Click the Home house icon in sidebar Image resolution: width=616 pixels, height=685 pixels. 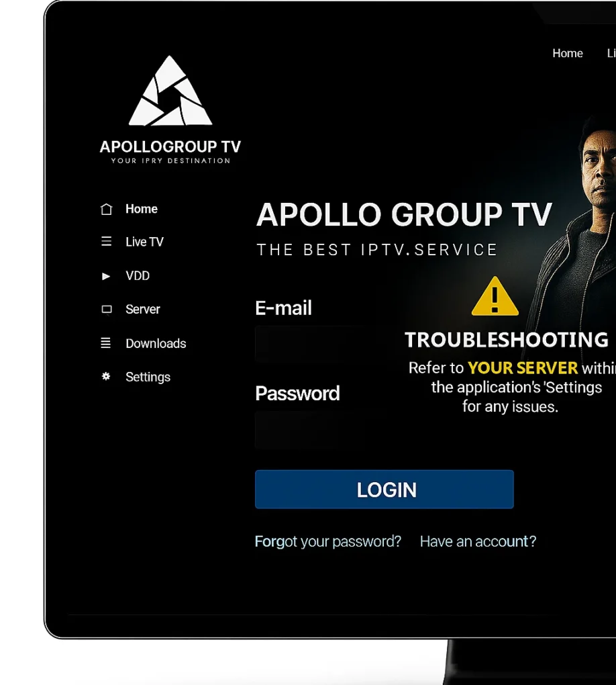(107, 210)
